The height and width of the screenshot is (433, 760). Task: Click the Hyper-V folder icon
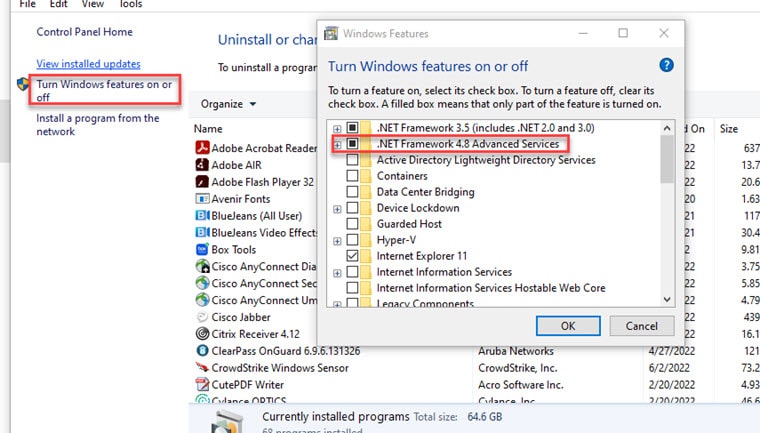point(366,240)
